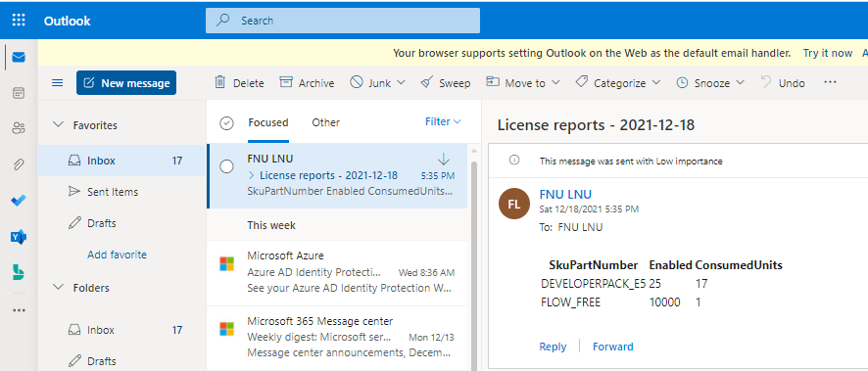Click the FL sender avatar
The height and width of the screenshot is (371, 868).
coord(514,204)
